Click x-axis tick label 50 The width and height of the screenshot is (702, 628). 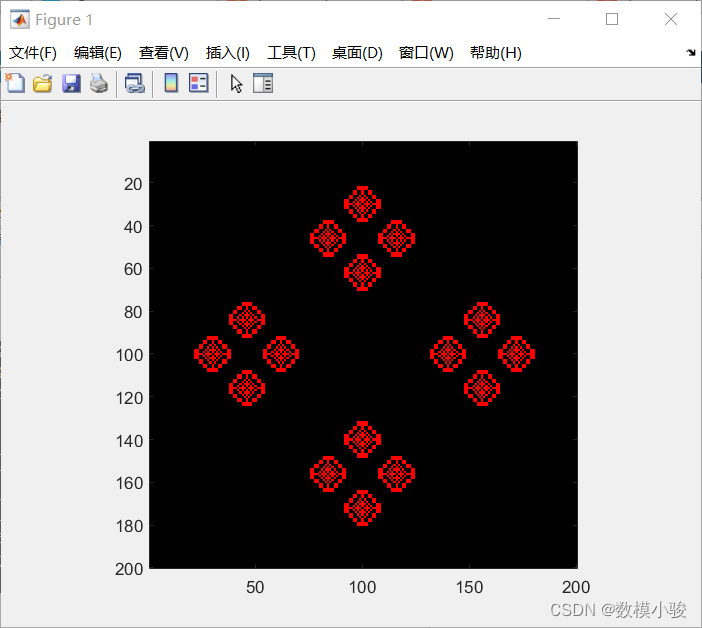(x=255, y=587)
